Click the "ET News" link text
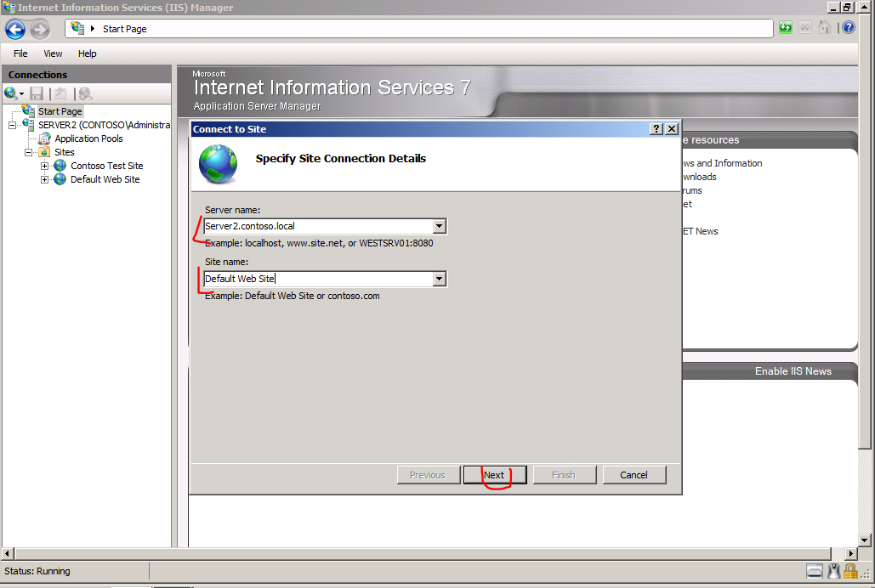Image resolution: width=875 pixels, height=588 pixels. tap(701, 231)
